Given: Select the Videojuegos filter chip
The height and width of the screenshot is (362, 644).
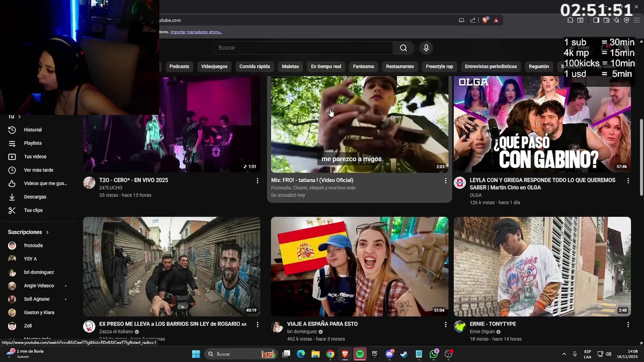Looking at the screenshot, I should (214, 66).
